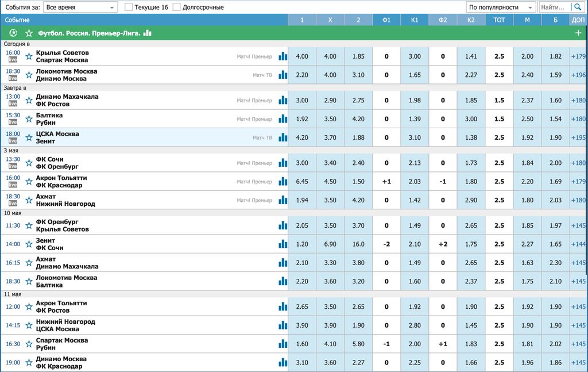The image size is (588, 372).
Task: Open statistics for Балтика – Рубин match
Action: pos(283,119)
